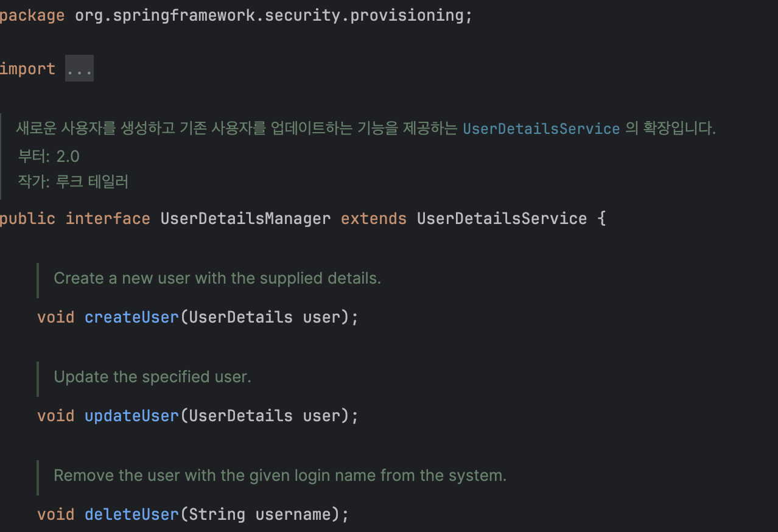This screenshot has height=532, width=778.
Task: Click the updateUser method name
Action: [131, 416]
